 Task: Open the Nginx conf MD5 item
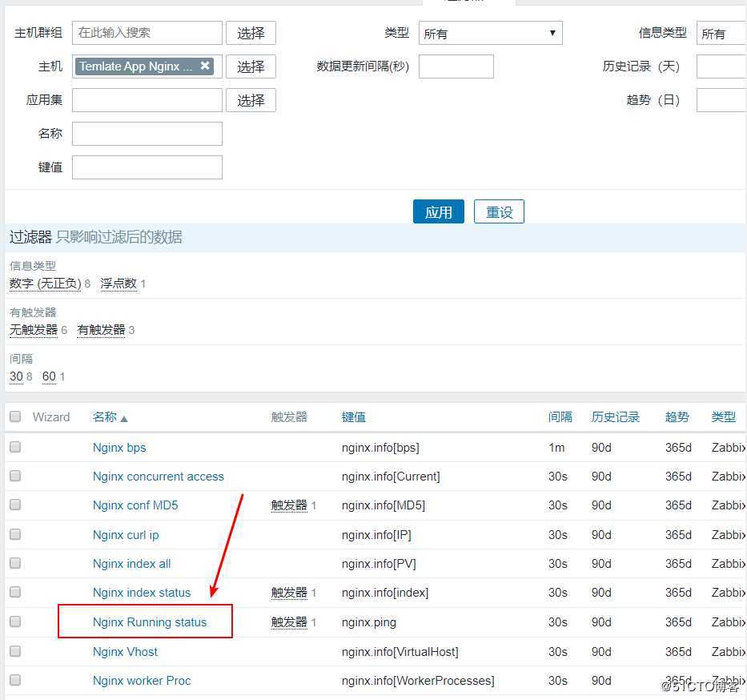[x=135, y=505]
